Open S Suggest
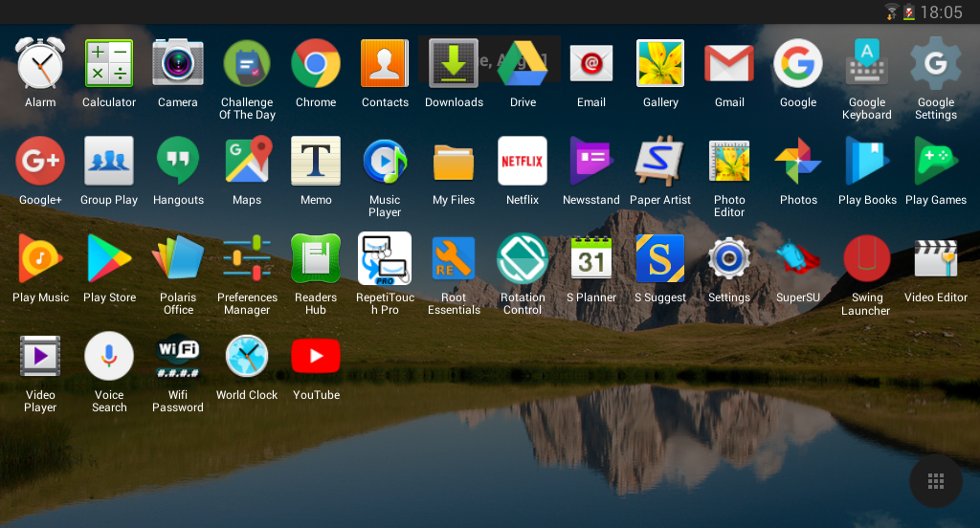Screen dimensions: 980x528 [660, 258]
